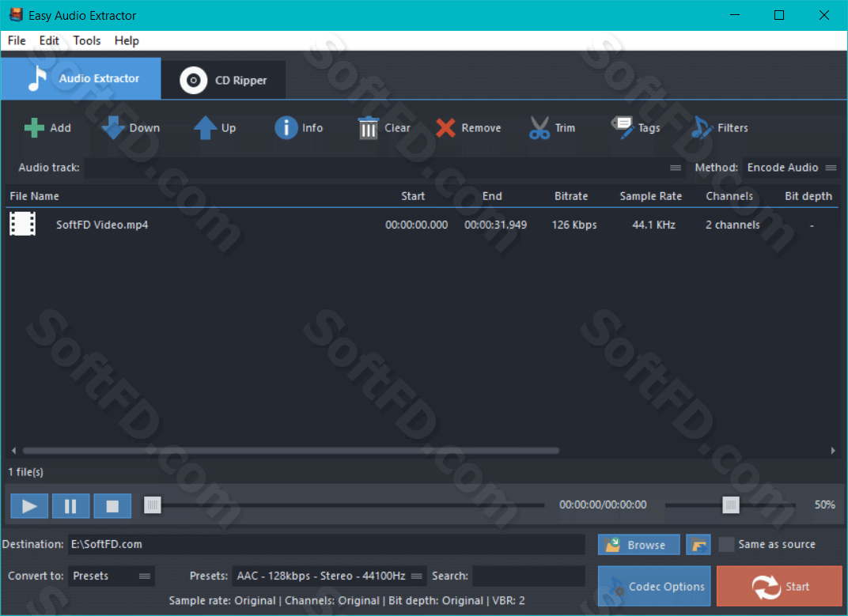Click the 00:00:00.000 start time cell
This screenshot has width=848, height=616.
click(x=416, y=225)
